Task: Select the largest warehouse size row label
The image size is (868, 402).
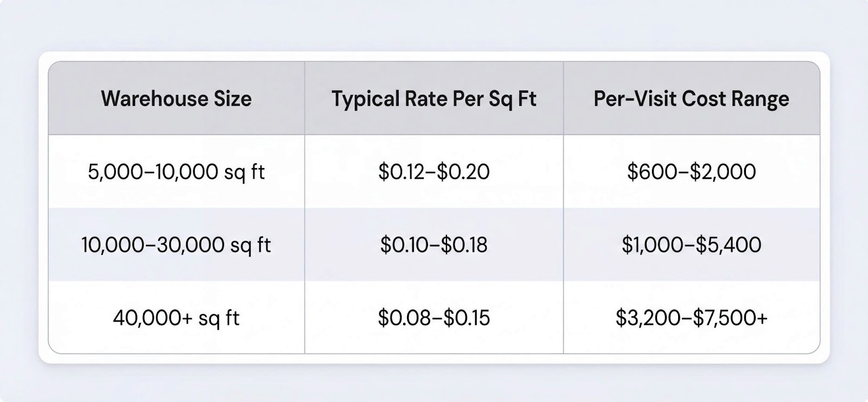Action: (x=176, y=317)
